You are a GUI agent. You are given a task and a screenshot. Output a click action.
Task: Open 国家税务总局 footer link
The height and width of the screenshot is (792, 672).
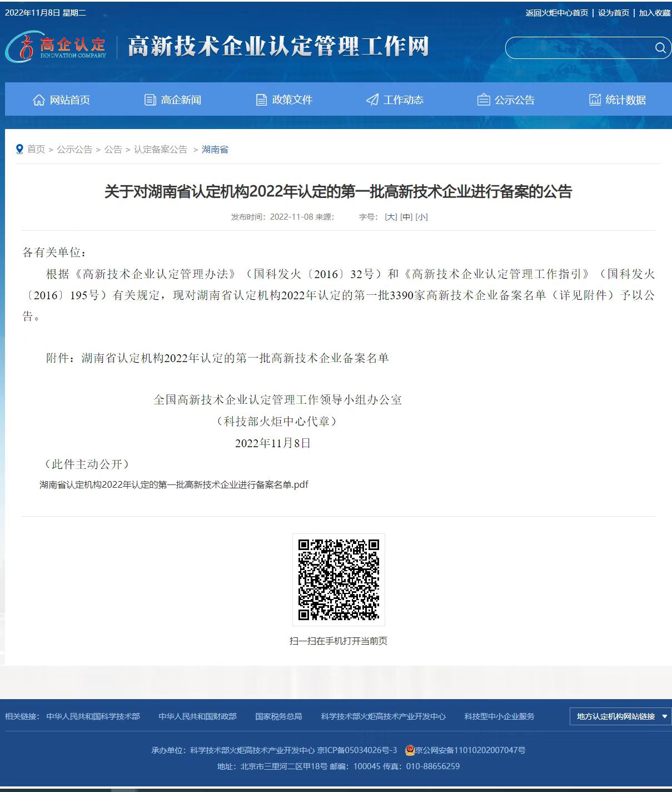[278, 716]
